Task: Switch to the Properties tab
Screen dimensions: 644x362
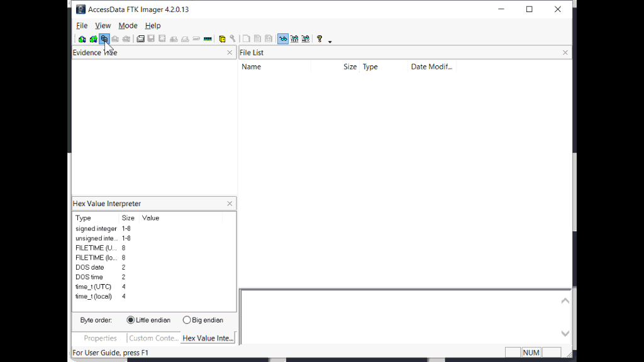Action: [100, 338]
